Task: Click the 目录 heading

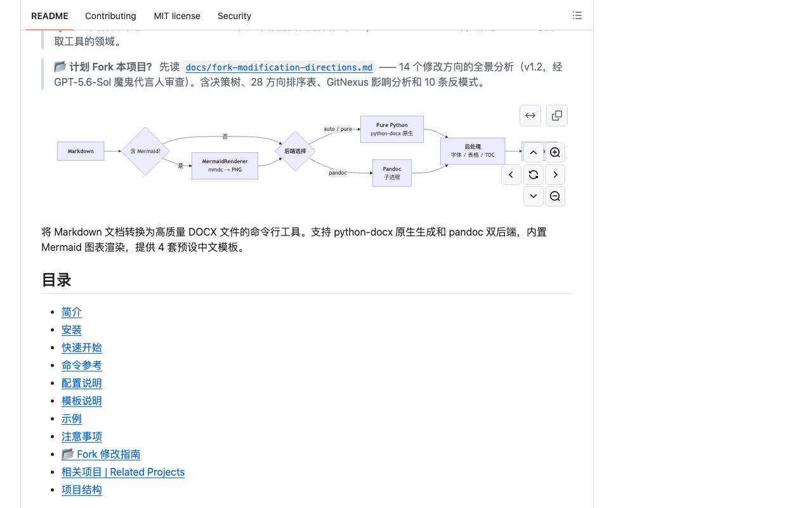Action: pos(56,280)
